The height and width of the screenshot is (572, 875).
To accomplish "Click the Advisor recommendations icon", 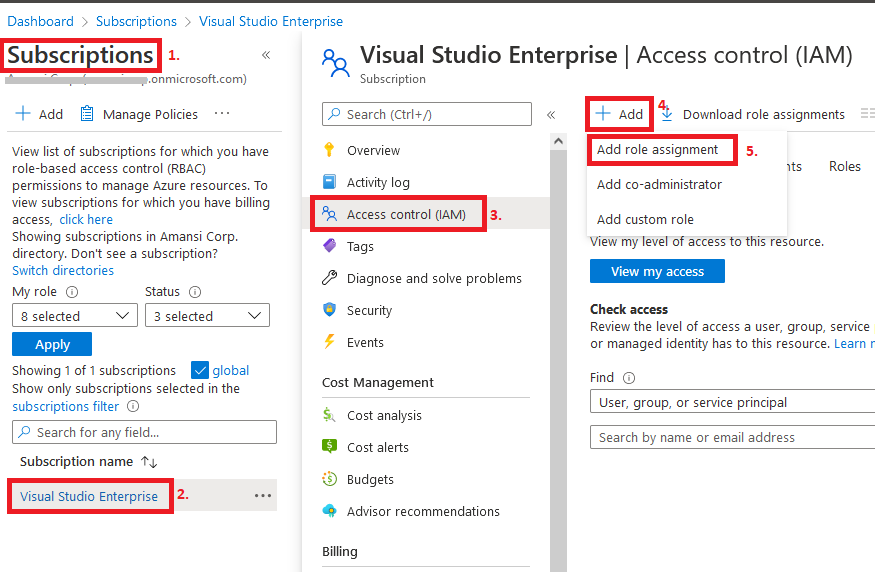I will point(329,511).
